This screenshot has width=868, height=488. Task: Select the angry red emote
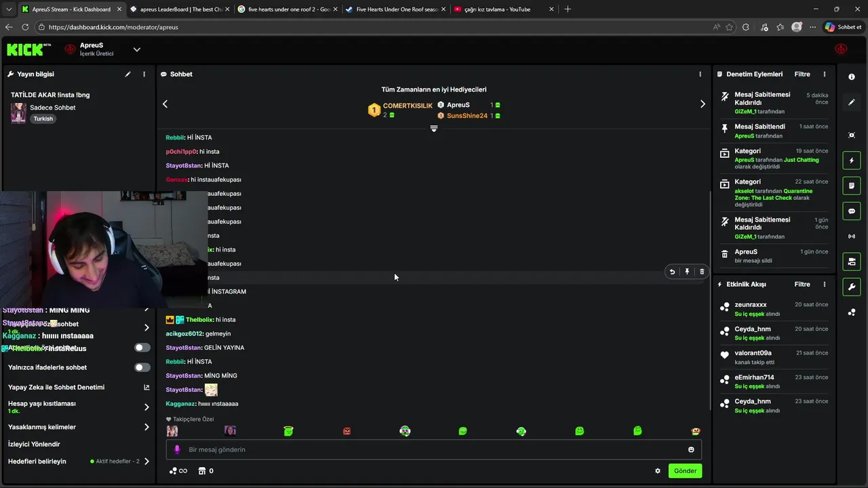pos(347,431)
